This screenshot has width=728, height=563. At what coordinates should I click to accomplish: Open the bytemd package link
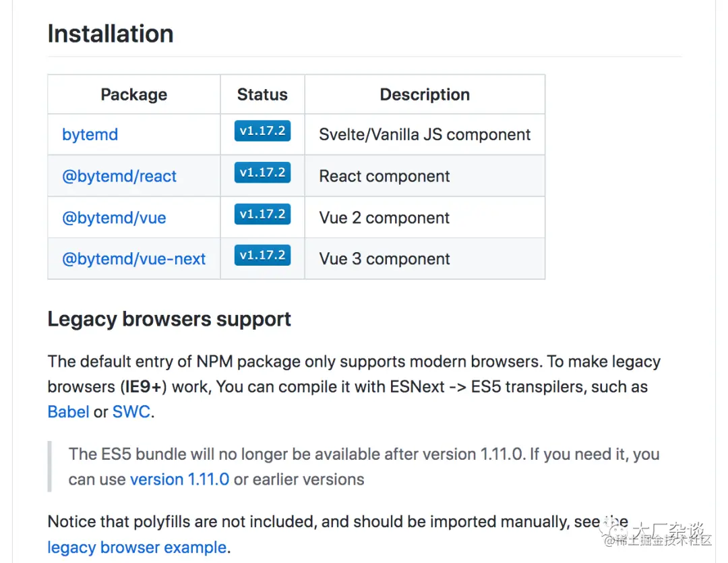click(x=90, y=135)
